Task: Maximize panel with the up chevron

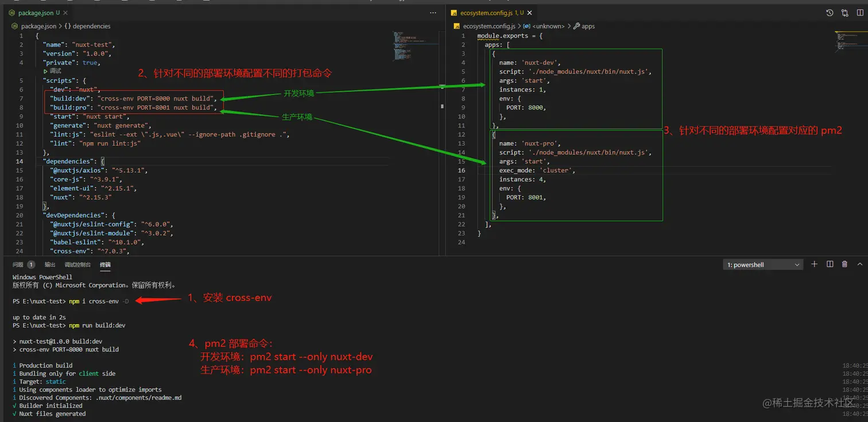Action: (860, 264)
